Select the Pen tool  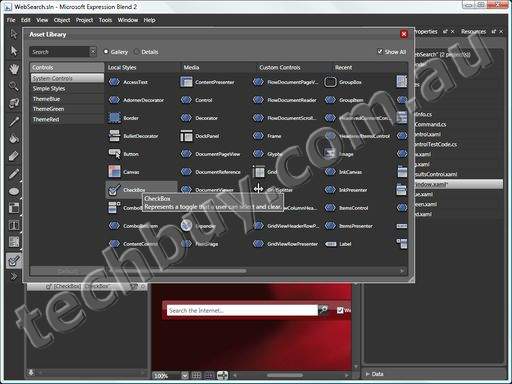14,174
